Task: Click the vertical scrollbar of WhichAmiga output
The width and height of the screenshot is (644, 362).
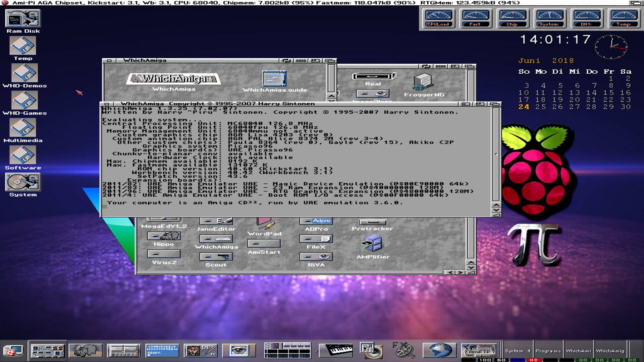Action: click(x=496, y=154)
